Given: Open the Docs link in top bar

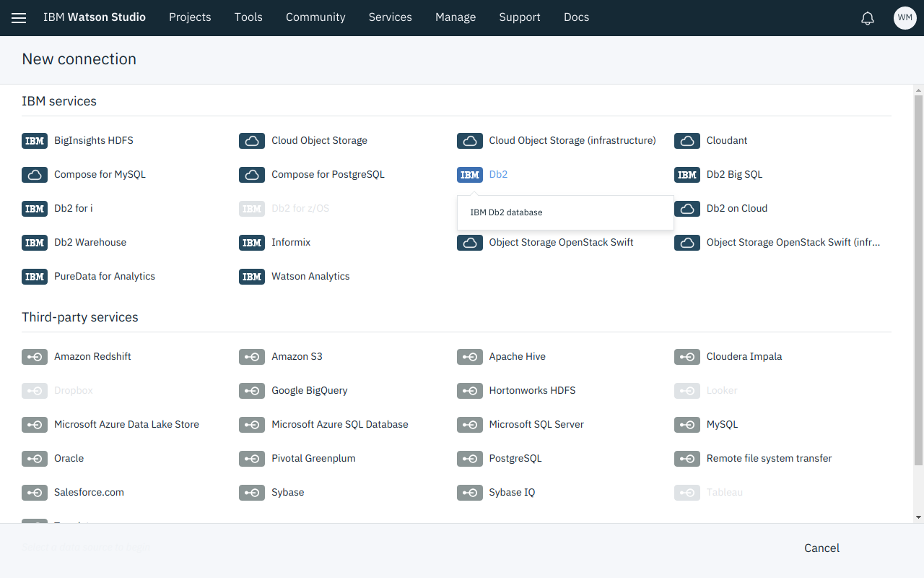Looking at the screenshot, I should pyautogui.click(x=576, y=17).
